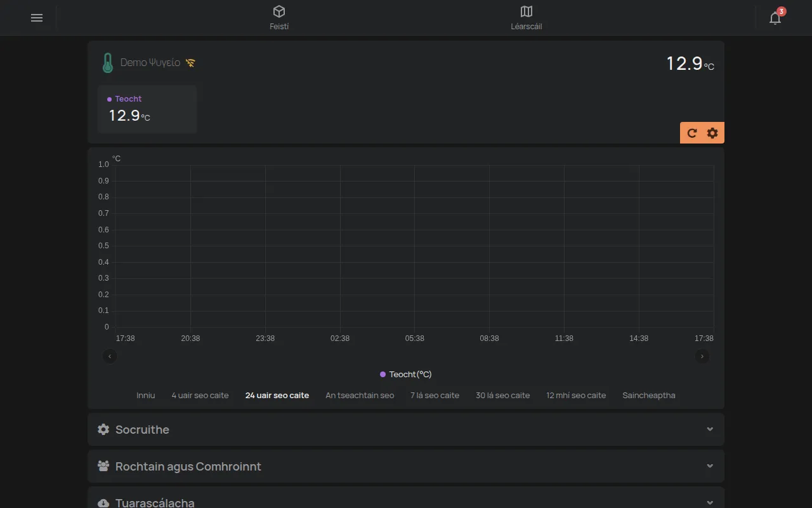Viewport: 812px width, 508px height.
Task: Expand the Socruithe section
Action: click(x=406, y=429)
